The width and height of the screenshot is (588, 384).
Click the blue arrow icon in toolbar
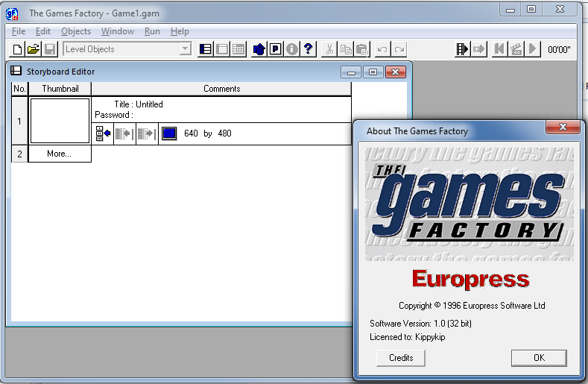coord(259,49)
